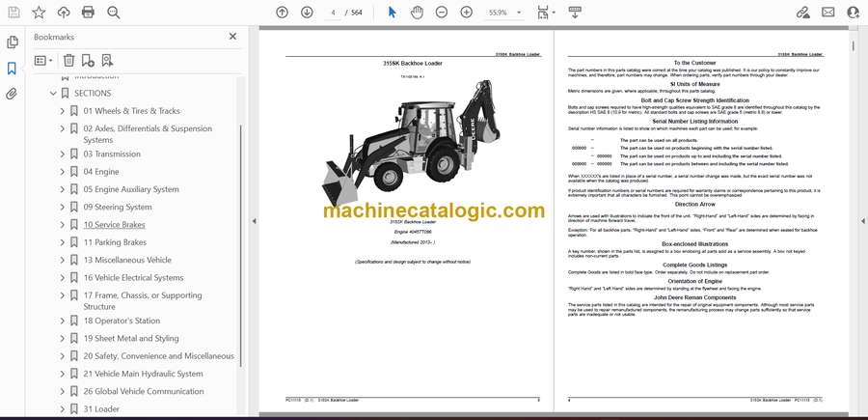Click the zoom in plus icon
The width and height of the screenshot is (868, 420).
click(x=467, y=13)
